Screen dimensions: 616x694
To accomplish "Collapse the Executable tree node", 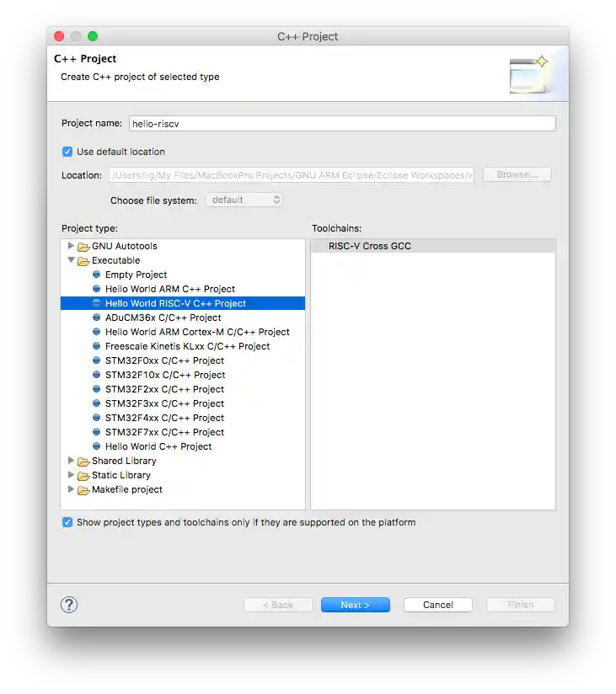I will coord(71,260).
